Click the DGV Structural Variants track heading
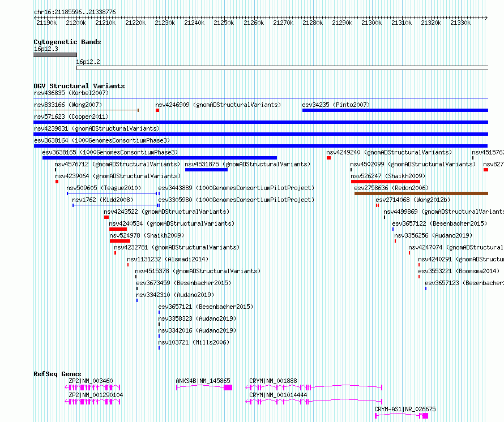 (79, 86)
